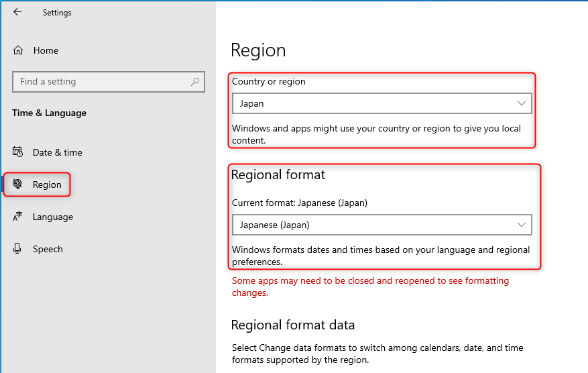Expand the chevron on the Country dropdown
Screen dimensions: 588x373
pyautogui.click(x=522, y=103)
